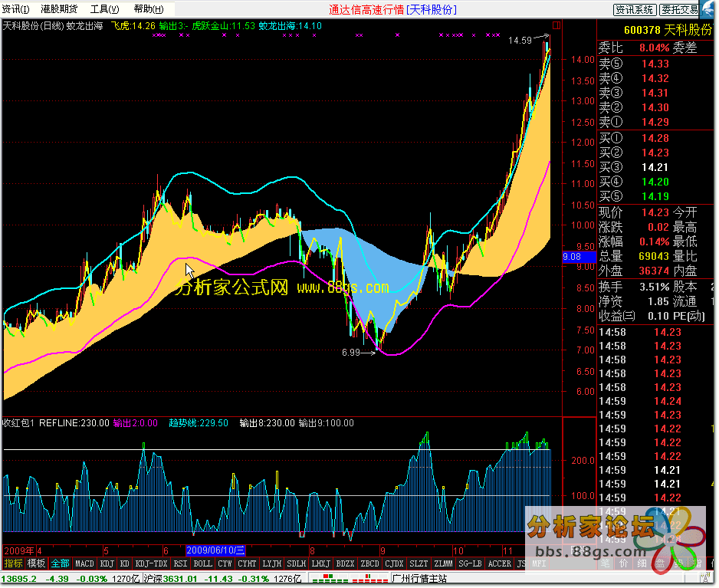Click the 2009年 label on time axis
Screen dimensions: 719x588
(x=19, y=550)
